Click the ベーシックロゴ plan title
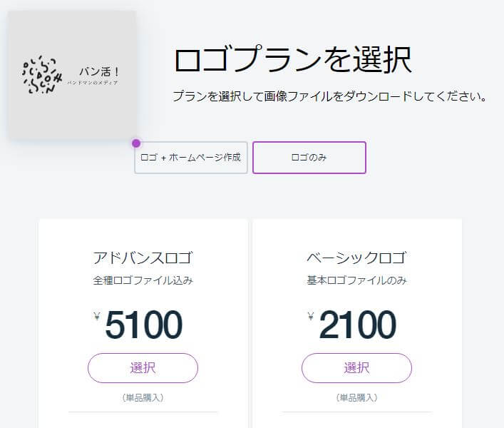 coord(356,258)
